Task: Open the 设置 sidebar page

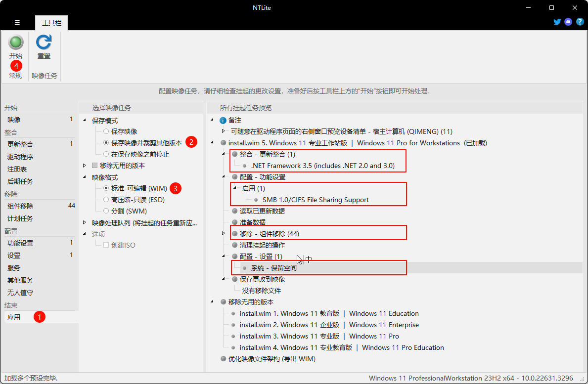Action: (40, 256)
